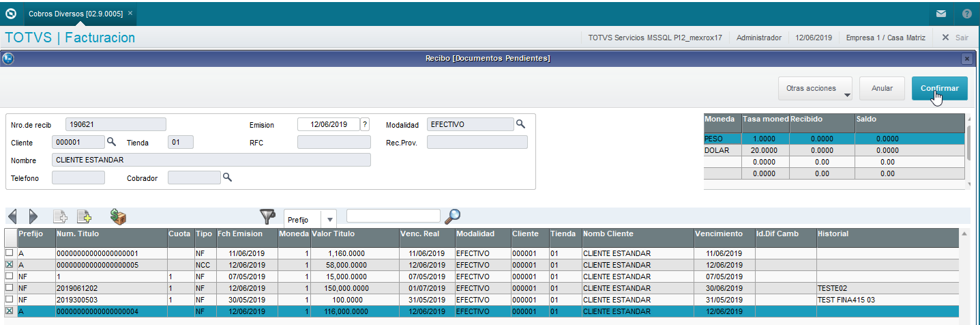980x325 pixels.
Task: Click the Nombre CLIENTE ESTANDAR field
Action: [211, 160]
